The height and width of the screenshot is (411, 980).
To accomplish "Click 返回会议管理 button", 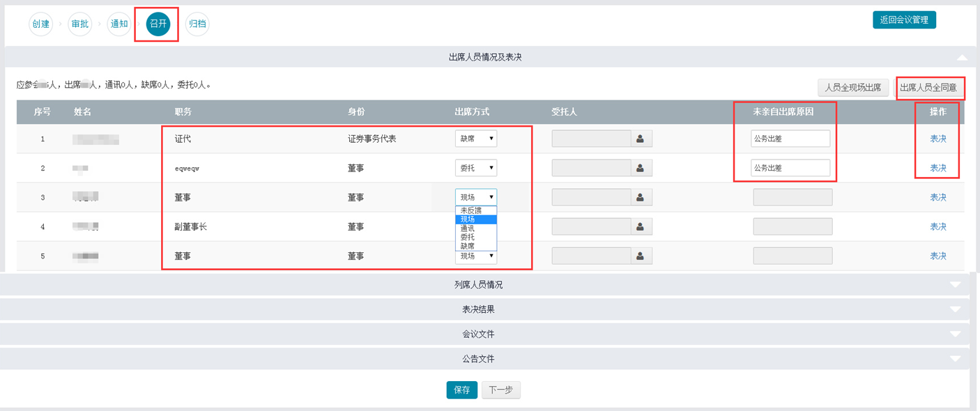I will pos(904,20).
